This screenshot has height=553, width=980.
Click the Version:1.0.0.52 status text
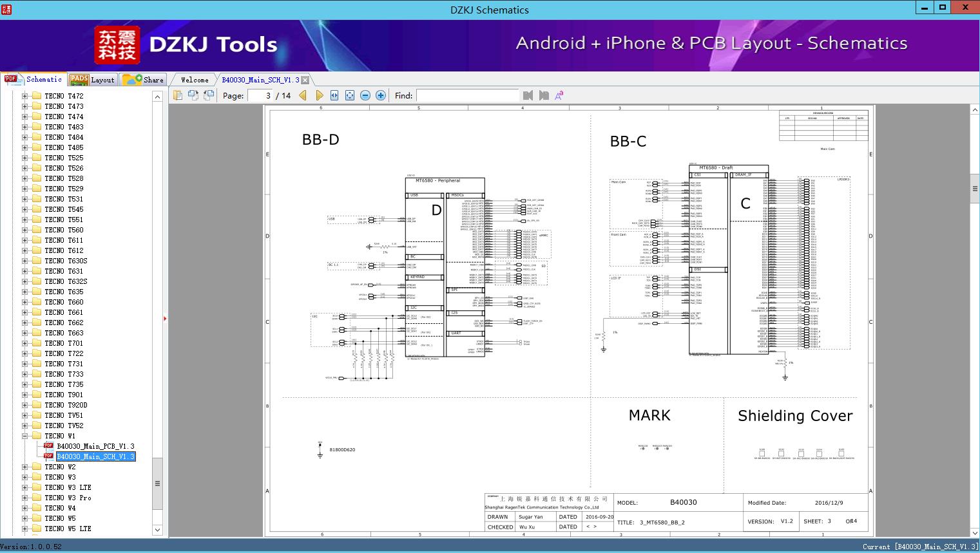tap(31, 547)
